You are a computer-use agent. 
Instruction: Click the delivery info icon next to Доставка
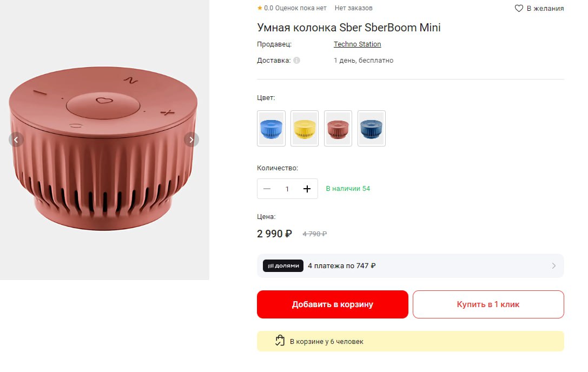295,61
